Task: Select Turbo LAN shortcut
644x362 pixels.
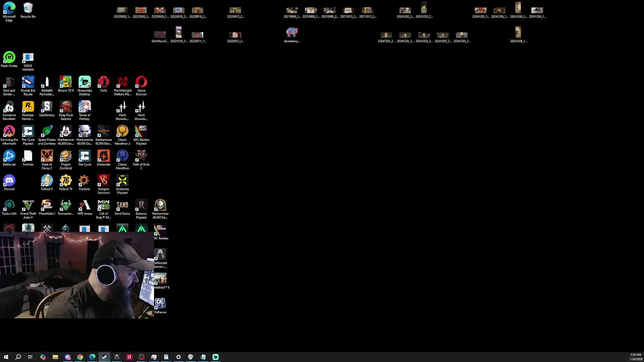Action: point(9,208)
